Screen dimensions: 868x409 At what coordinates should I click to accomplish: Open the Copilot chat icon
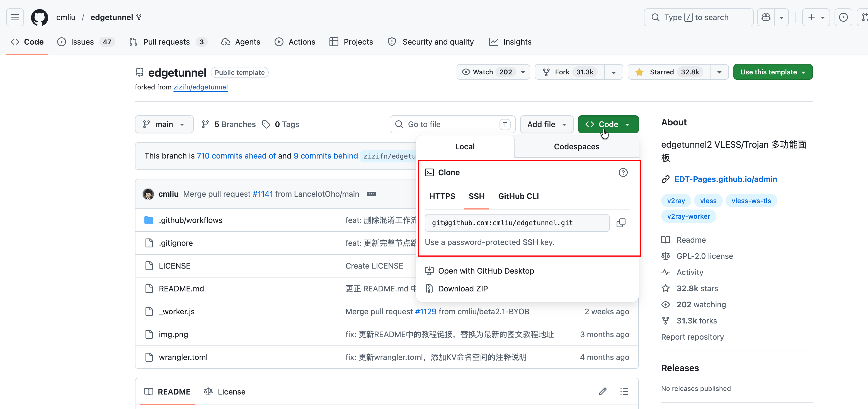point(766,17)
